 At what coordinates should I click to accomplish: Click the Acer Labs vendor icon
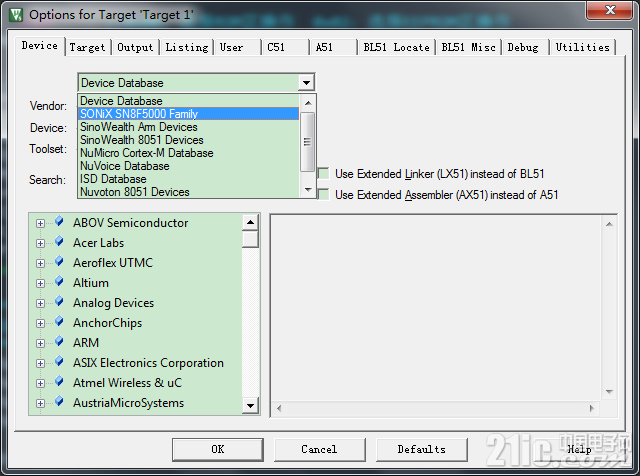coord(60,241)
